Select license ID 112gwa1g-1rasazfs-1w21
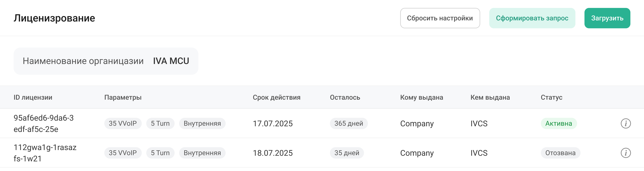This screenshot has height=171, width=644. (x=45, y=153)
